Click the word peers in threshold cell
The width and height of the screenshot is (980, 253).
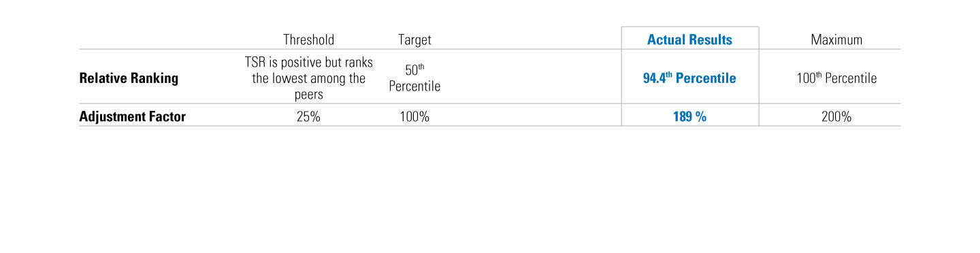pos(309,95)
